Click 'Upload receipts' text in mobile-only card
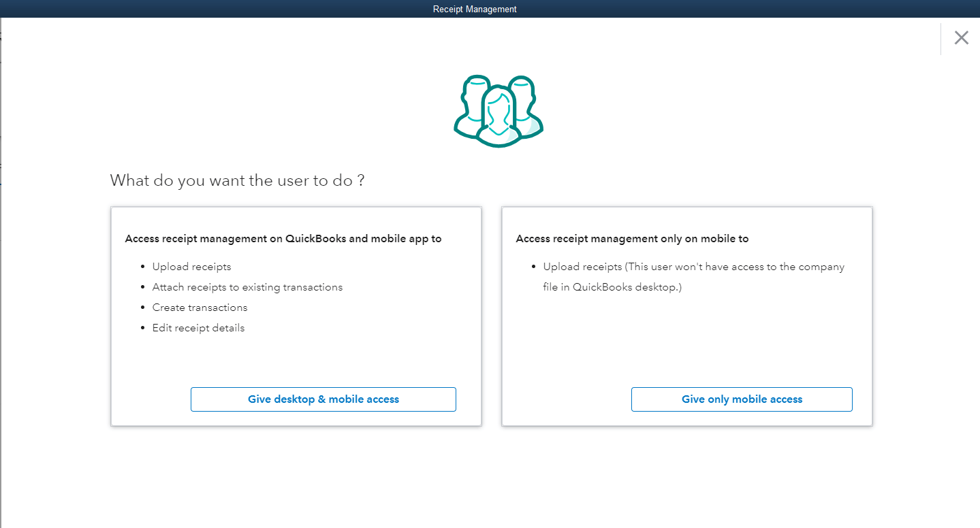980x528 pixels. (582, 267)
